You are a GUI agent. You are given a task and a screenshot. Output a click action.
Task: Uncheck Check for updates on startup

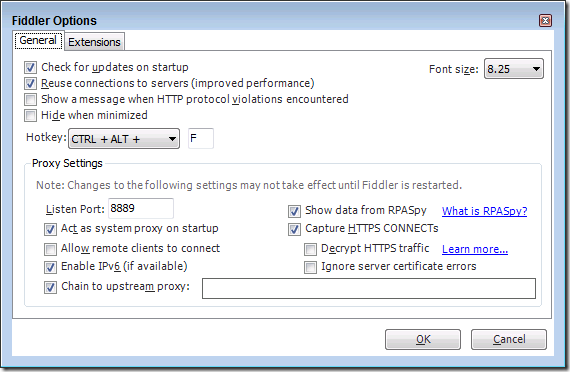[x=30, y=67]
